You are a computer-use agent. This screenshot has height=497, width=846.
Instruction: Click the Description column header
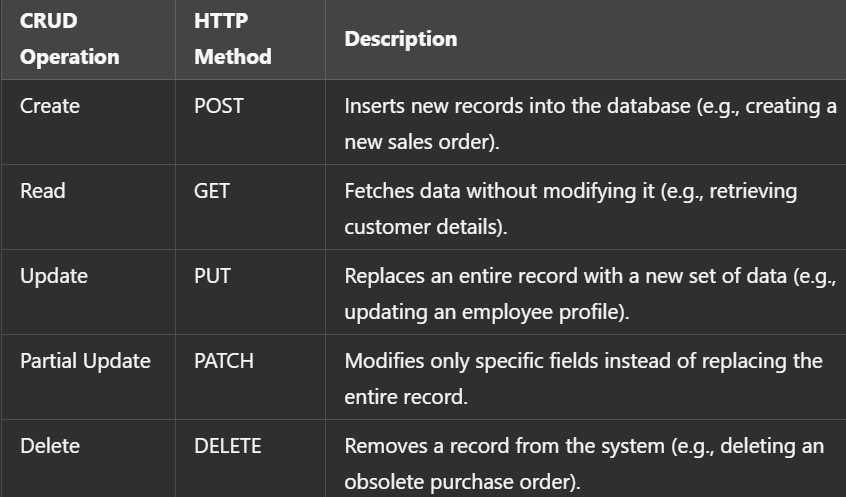[x=400, y=39]
